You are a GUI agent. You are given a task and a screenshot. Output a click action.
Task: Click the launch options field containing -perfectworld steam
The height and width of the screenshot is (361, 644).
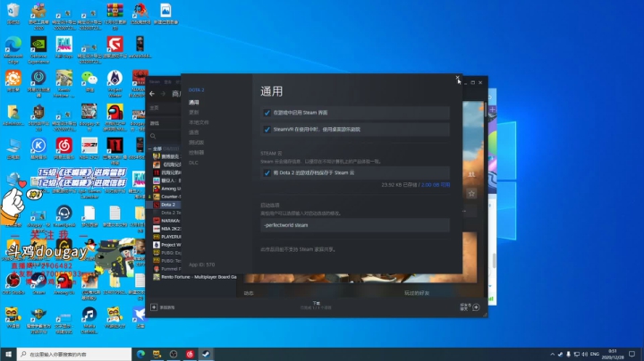355,225
